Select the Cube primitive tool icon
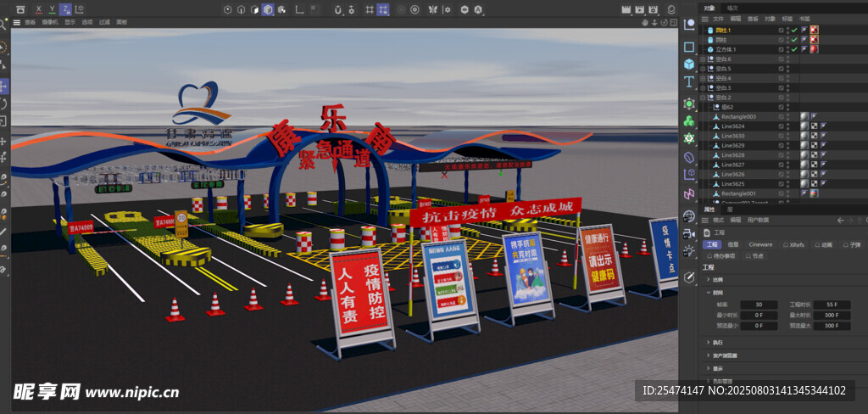868x414 pixels. [x=689, y=64]
